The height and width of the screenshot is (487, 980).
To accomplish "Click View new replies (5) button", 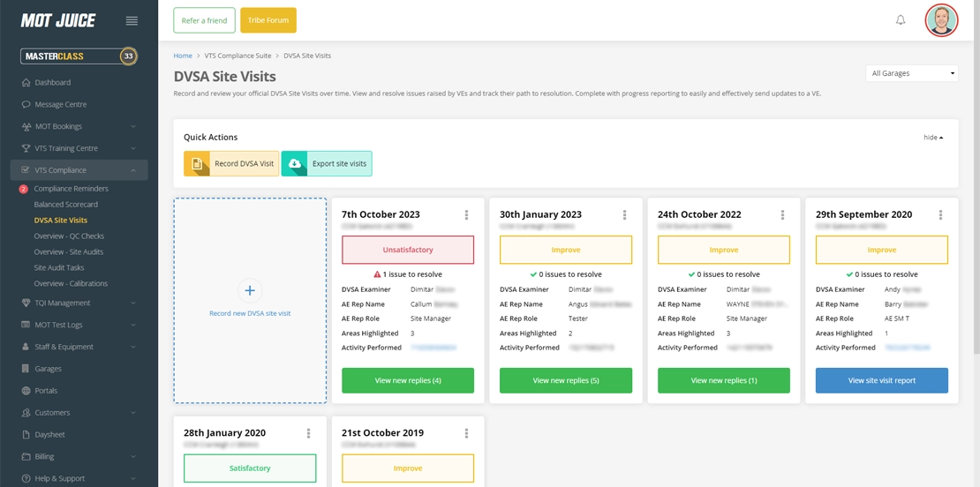I will 566,380.
